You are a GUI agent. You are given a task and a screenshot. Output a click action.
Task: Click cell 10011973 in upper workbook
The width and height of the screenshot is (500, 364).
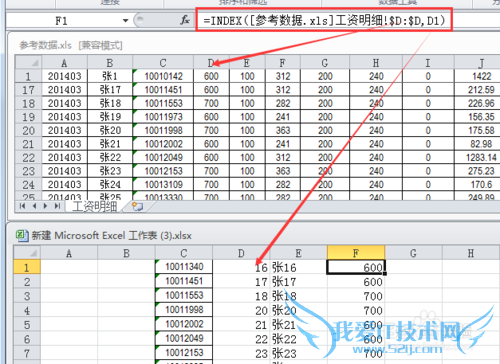click(163, 117)
